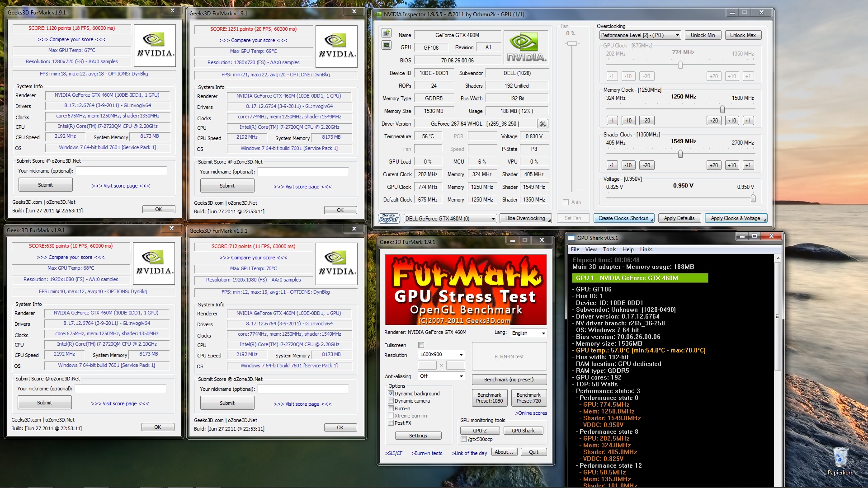Click -10 under Shader Clock
868x488 pixels.
628,165
